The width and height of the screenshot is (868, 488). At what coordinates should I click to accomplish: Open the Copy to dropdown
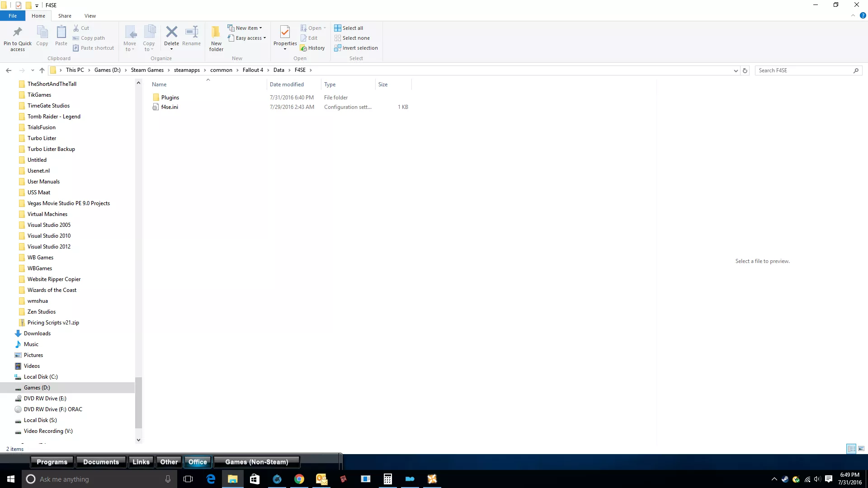tap(149, 47)
